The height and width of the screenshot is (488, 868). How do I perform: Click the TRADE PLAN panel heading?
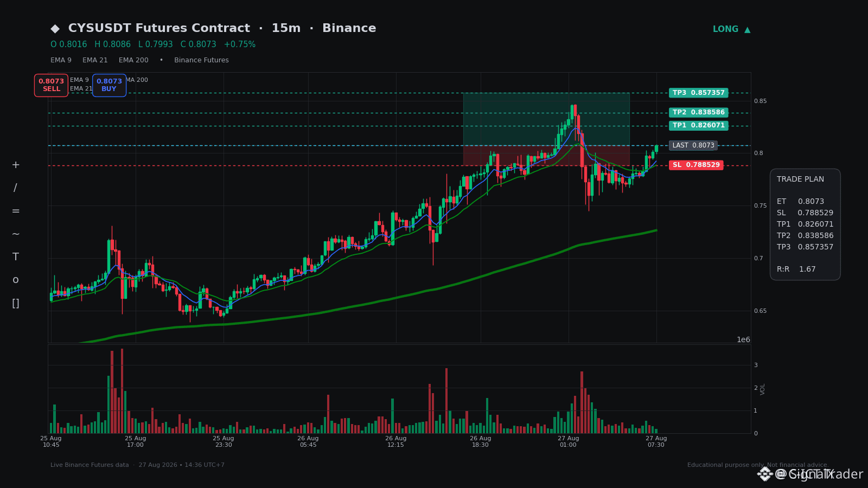click(x=800, y=179)
